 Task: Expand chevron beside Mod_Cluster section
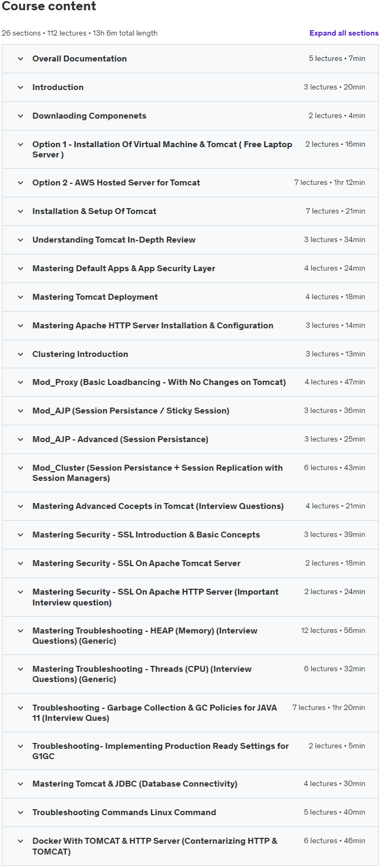pyautogui.click(x=20, y=468)
